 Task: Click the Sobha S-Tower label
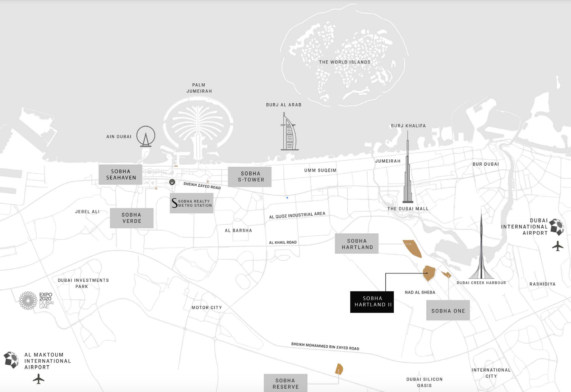(x=250, y=177)
